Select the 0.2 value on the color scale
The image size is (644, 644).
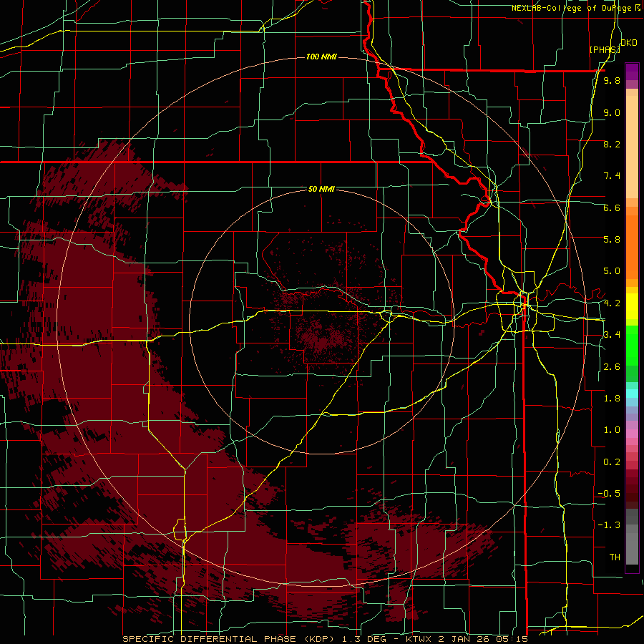point(612,462)
